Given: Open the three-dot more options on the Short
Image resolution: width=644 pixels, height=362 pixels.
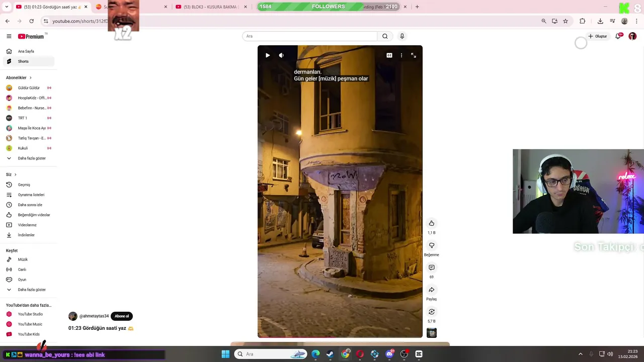Looking at the screenshot, I should 401,55.
